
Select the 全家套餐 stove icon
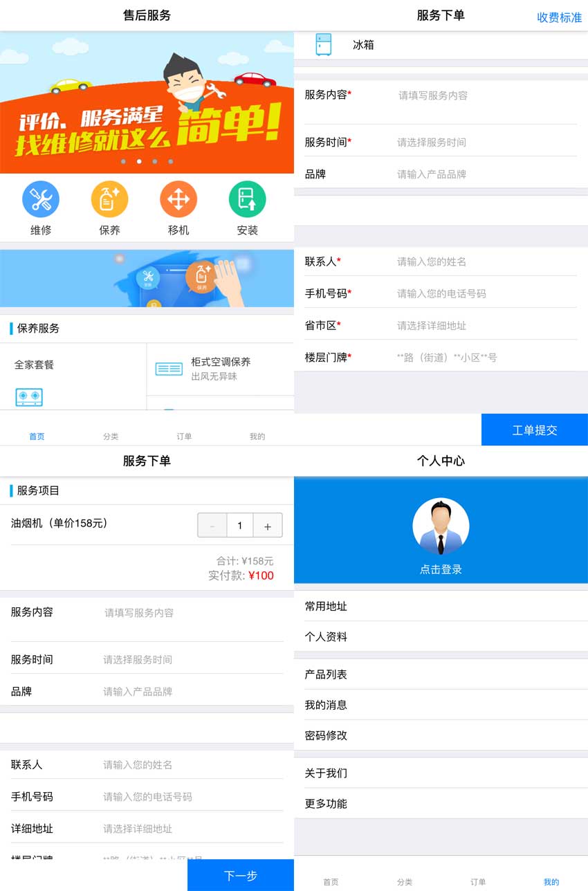click(29, 396)
